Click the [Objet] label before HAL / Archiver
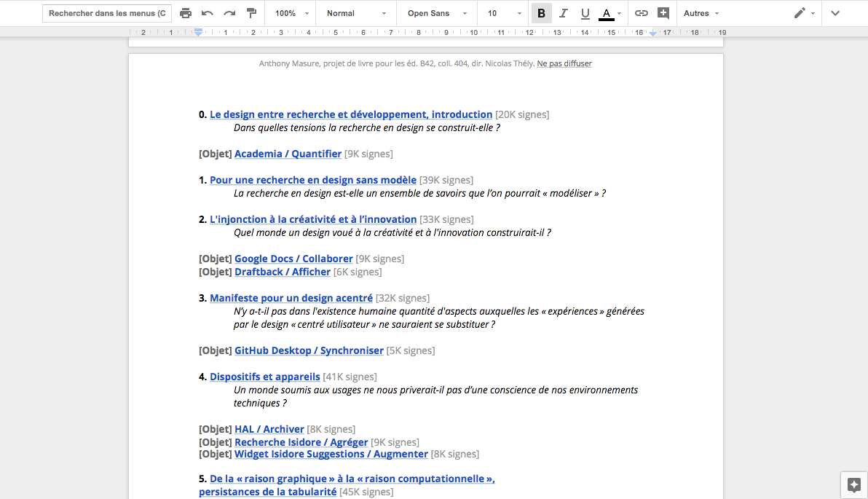This screenshot has width=868, height=499. coord(216,429)
